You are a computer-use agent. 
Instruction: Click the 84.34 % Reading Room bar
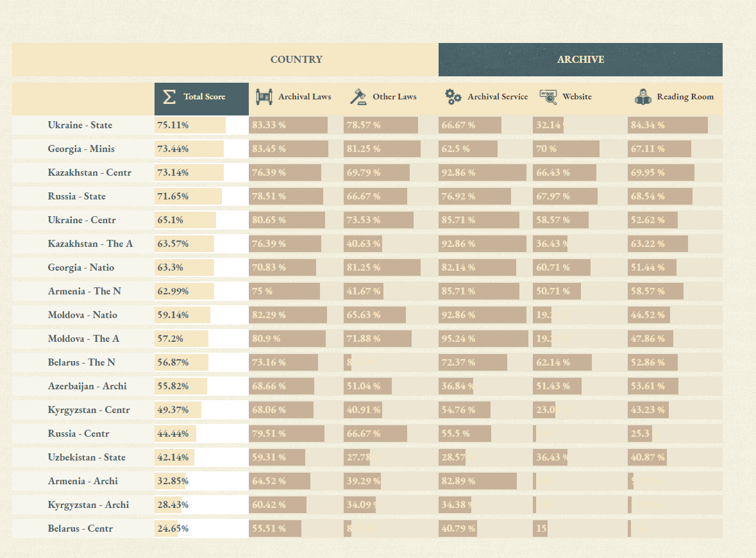668,125
